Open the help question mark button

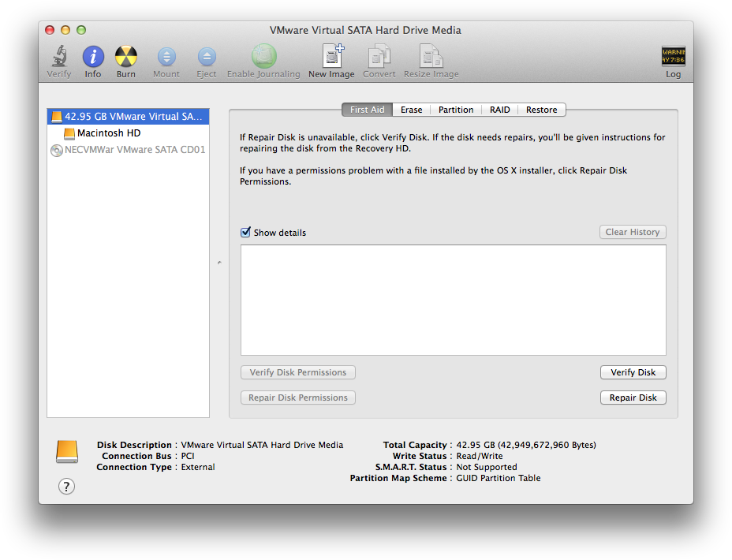pos(67,487)
